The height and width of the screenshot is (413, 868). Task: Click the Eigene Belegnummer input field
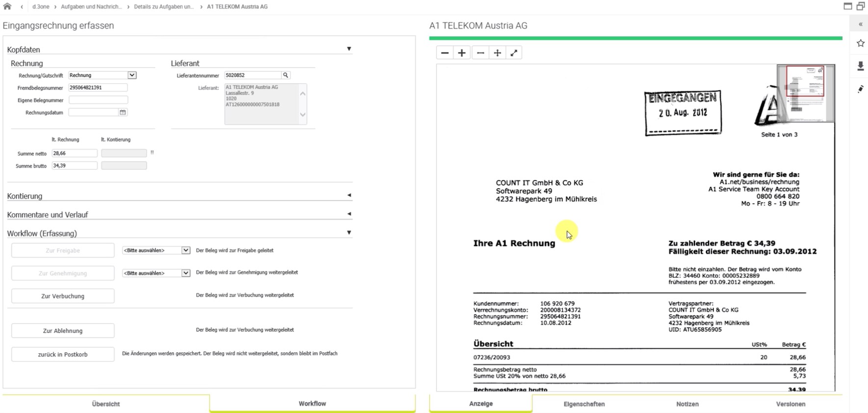98,99
